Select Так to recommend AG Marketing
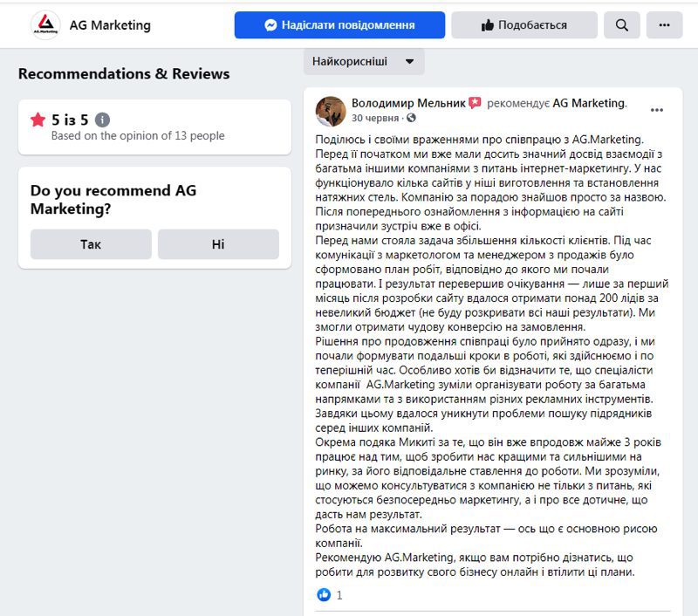Viewport: 698px width, 616px height. click(90, 245)
